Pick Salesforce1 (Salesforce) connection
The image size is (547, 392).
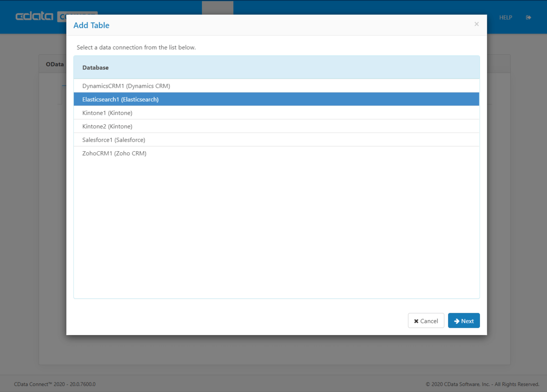[276, 140]
